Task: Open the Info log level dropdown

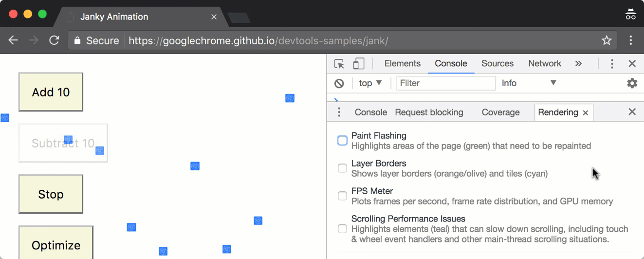Action: (529, 83)
